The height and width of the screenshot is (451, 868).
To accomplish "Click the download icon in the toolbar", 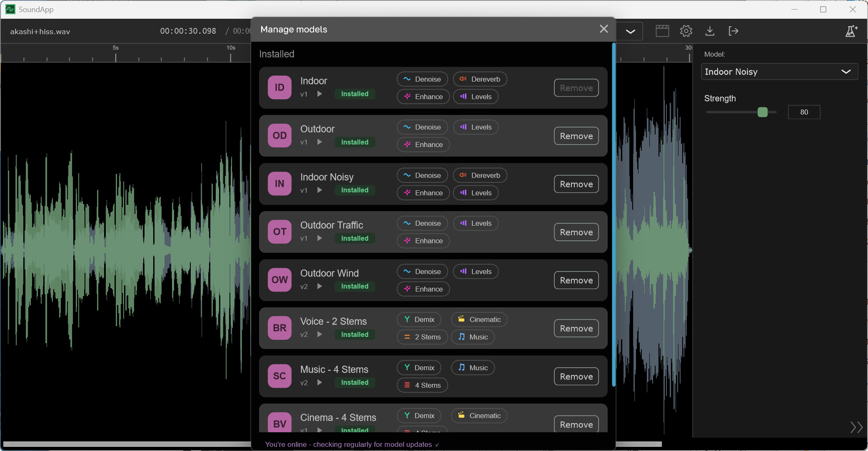I will coord(710,31).
